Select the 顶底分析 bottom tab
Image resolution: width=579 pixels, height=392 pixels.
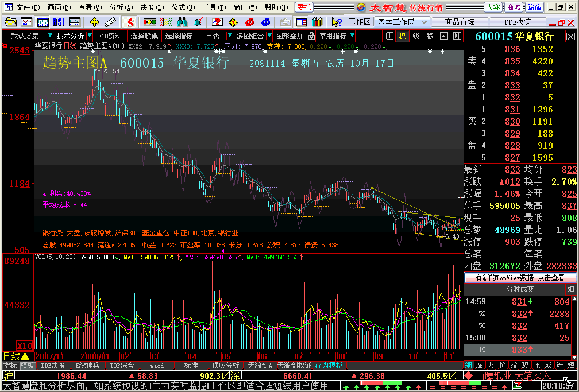tap(225, 366)
